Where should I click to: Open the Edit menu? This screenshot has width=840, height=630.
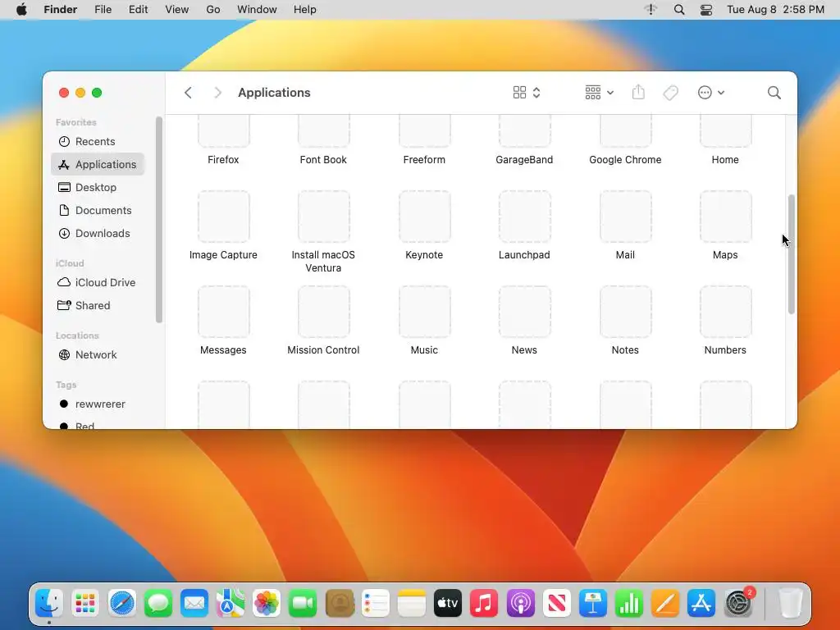(x=138, y=10)
